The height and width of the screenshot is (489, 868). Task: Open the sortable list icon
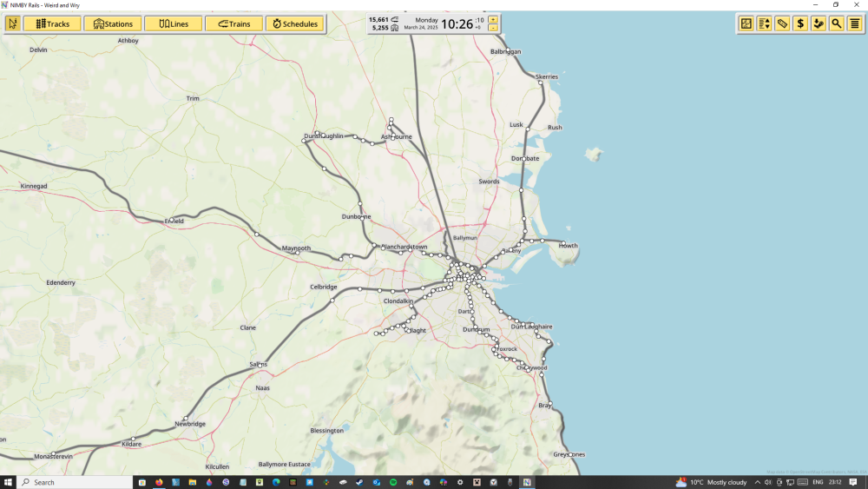pos(764,23)
